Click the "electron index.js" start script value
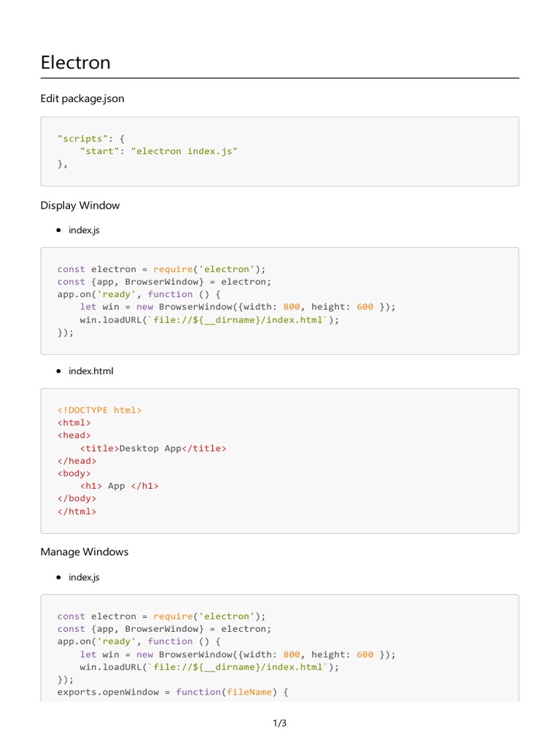 pyautogui.click(x=184, y=151)
